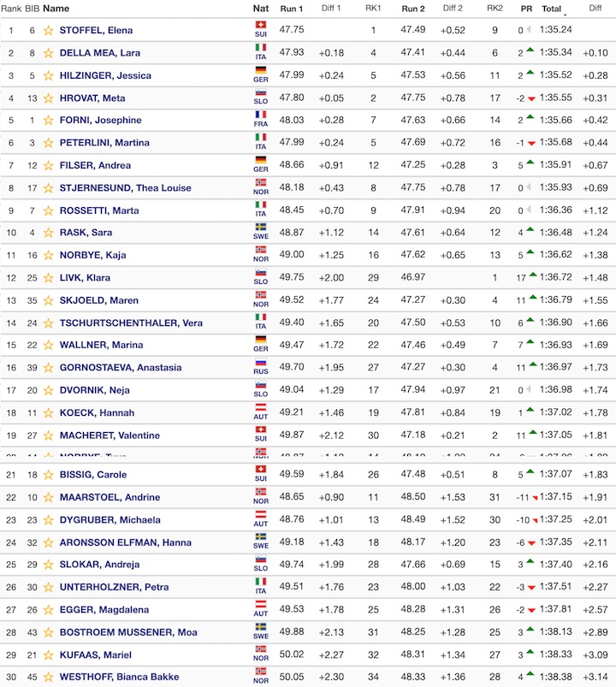This screenshot has width=616, height=687.
Task: Click total diff +3.14
Action: (x=595, y=677)
